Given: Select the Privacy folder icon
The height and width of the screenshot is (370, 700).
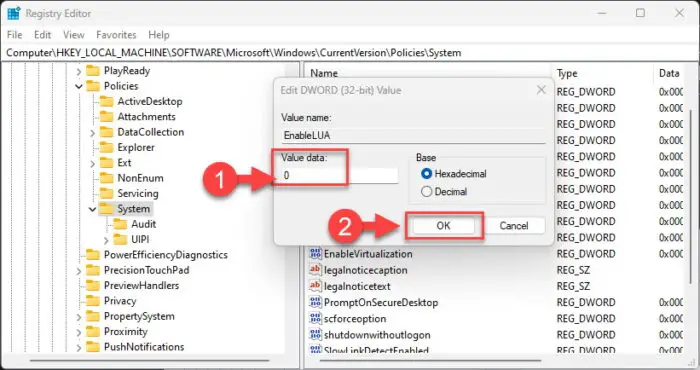Looking at the screenshot, I should coord(93,301).
